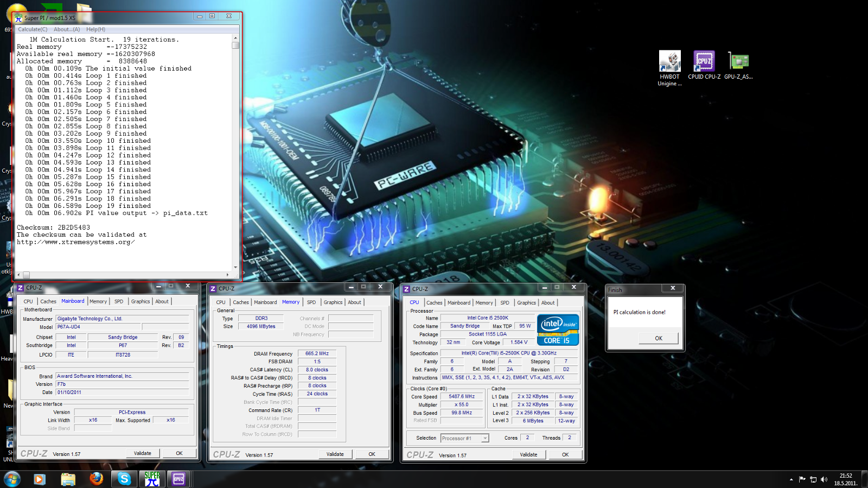Viewport: 868px width, 488px height.
Task: Click OK in Memory CPU-Z window
Action: tap(372, 454)
